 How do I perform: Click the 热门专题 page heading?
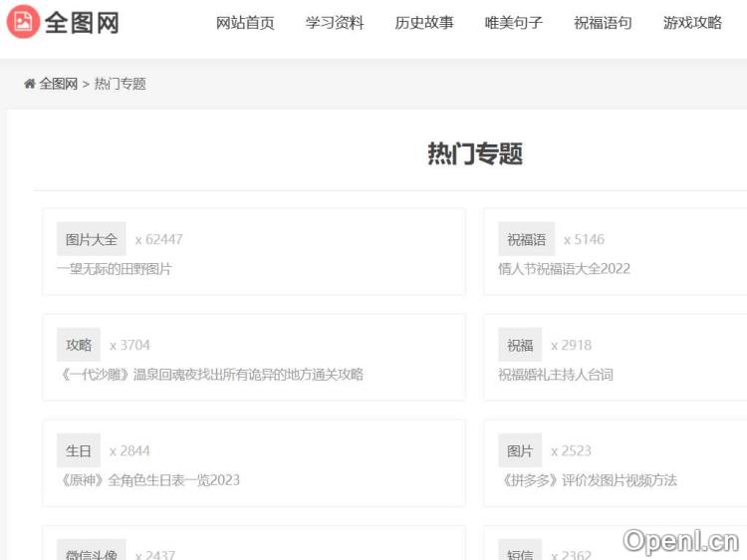[475, 153]
